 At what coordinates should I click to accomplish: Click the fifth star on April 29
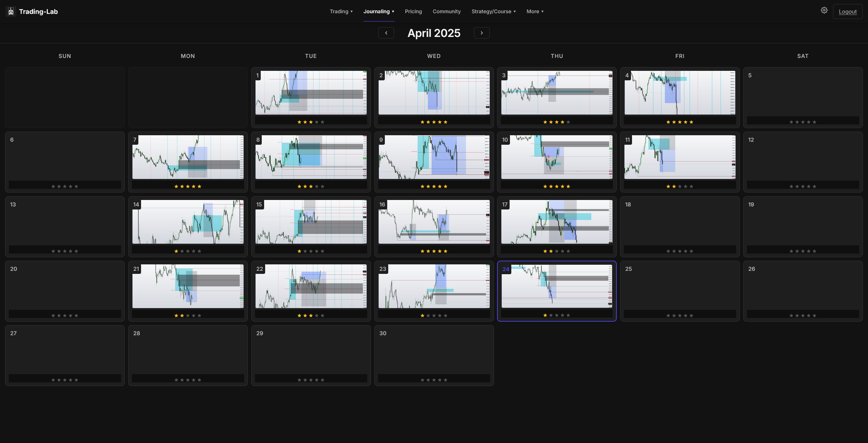(x=322, y=380)
